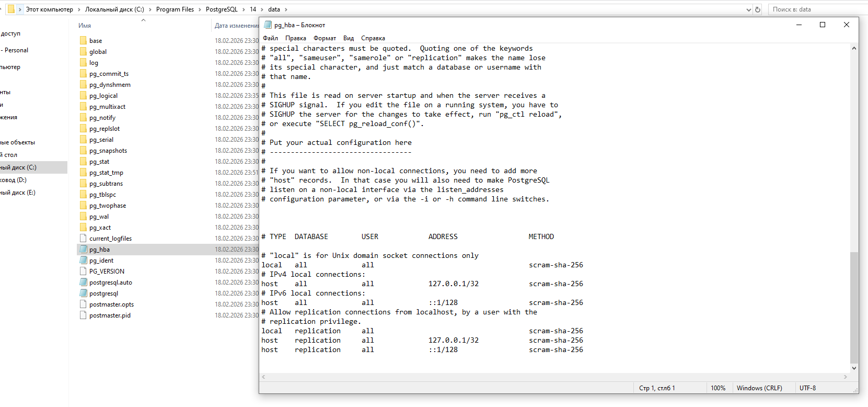The height and width of the screenshot is (407, 868).
Task: Open the Файл menu in Notepad
Action: 270,38
